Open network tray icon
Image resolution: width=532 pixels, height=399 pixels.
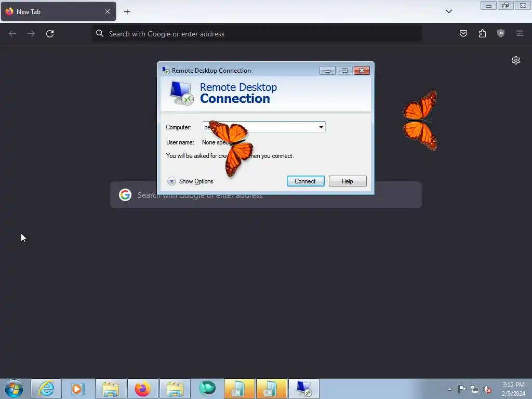pos(475,389)
